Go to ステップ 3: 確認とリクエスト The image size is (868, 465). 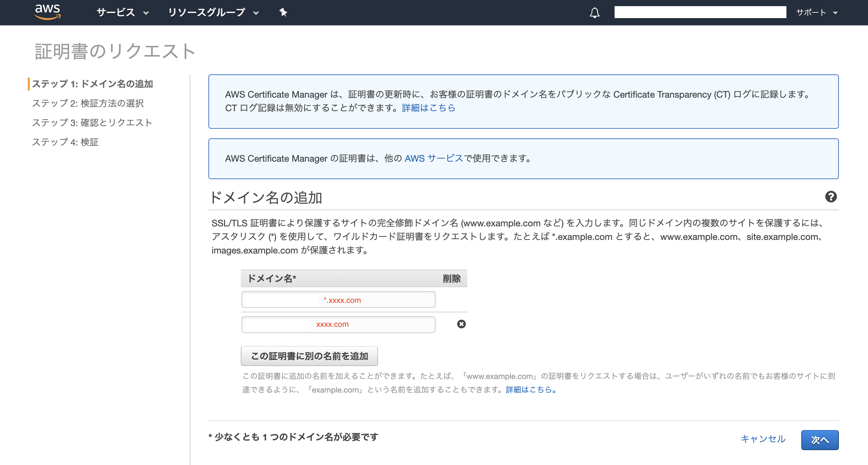pyautogui.click(x=92, y=123)
